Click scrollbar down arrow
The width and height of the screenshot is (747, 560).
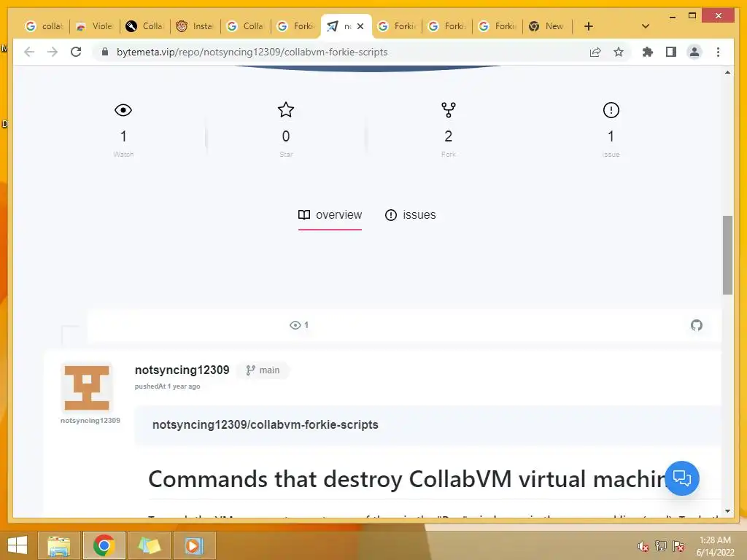pyautogui.click(x=727, y=511)
